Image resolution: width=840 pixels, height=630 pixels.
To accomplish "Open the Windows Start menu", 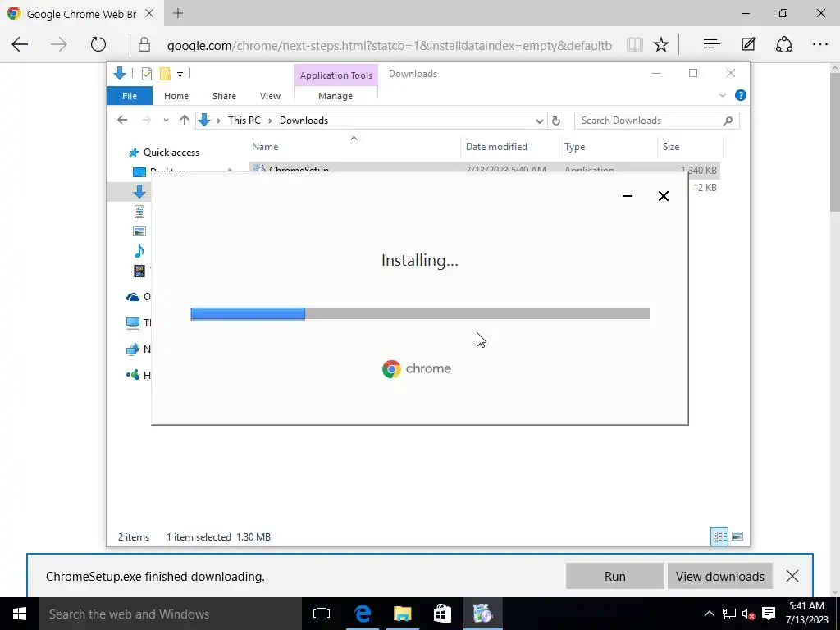I will (x=20, y=614).
